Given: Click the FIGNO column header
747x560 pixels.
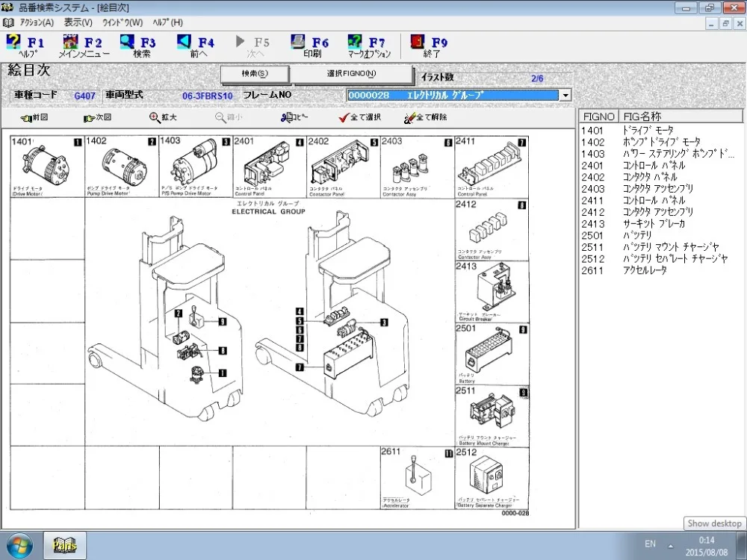Looking at the screenshot, I should (x=599, y=116).
